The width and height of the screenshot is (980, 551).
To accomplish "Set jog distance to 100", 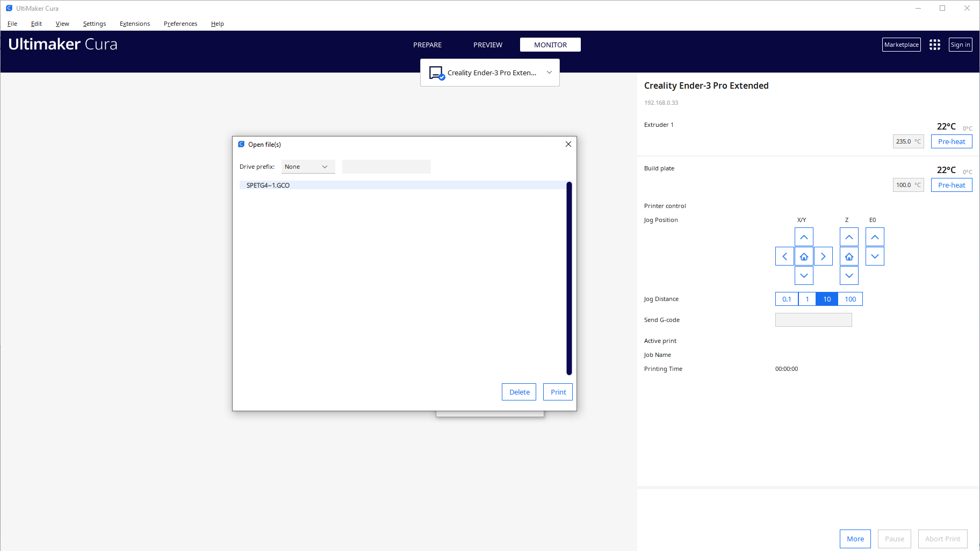I will pyautogui.click(x=851, y=299).
